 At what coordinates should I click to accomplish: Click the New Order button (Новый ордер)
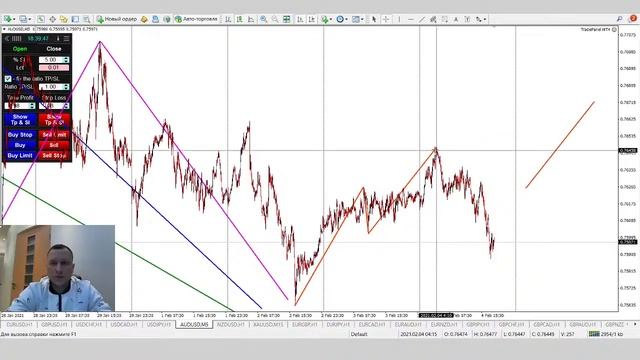117,19
